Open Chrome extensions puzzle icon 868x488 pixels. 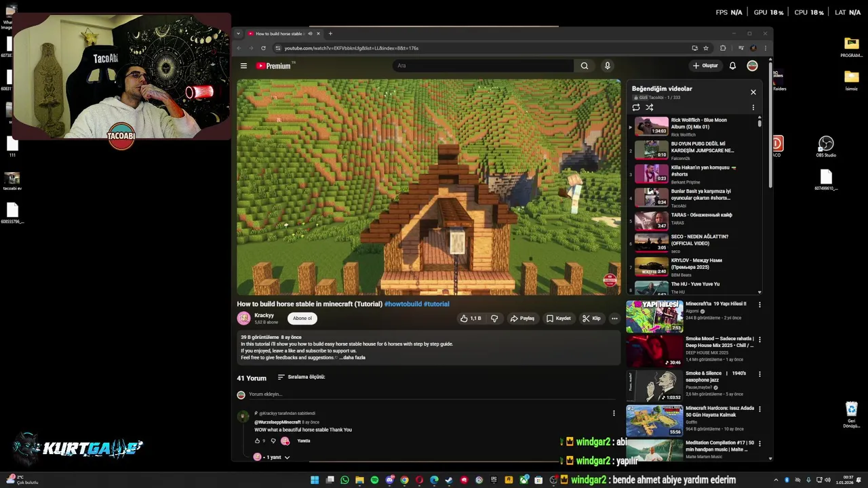[723, 48]
